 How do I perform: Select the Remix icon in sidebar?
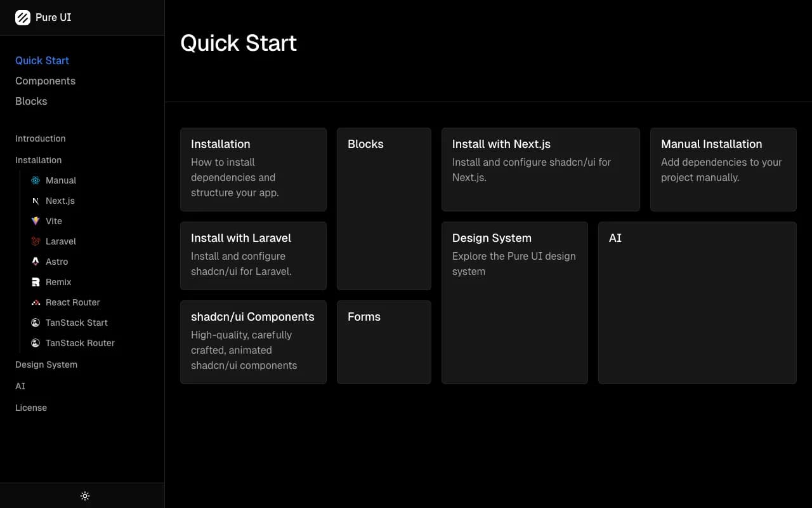[36, 282]
